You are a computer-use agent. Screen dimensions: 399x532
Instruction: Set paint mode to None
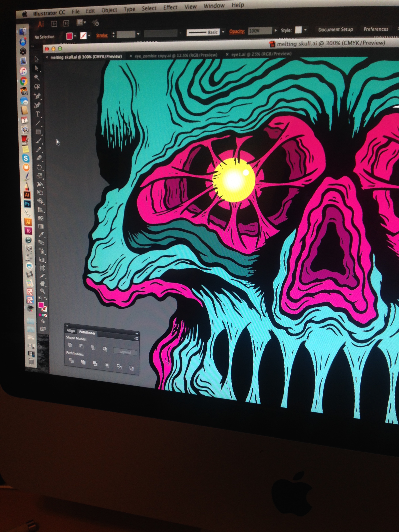45,315
